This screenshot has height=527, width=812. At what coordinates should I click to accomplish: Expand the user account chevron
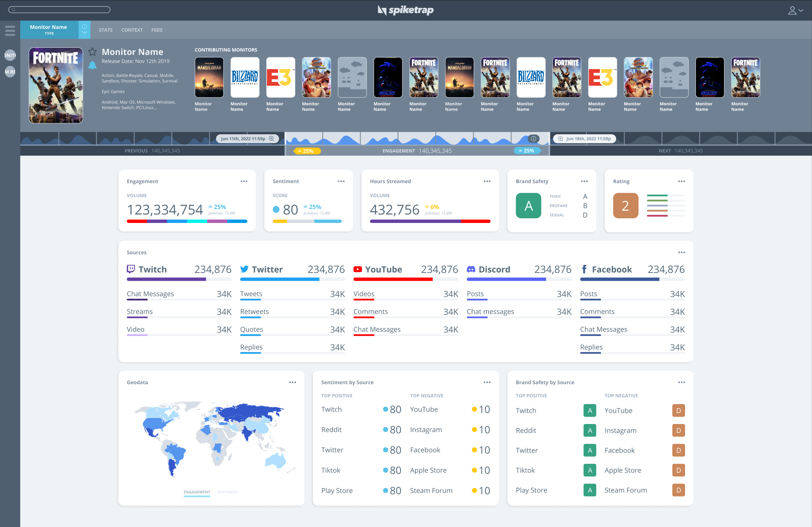pos(801,11)
